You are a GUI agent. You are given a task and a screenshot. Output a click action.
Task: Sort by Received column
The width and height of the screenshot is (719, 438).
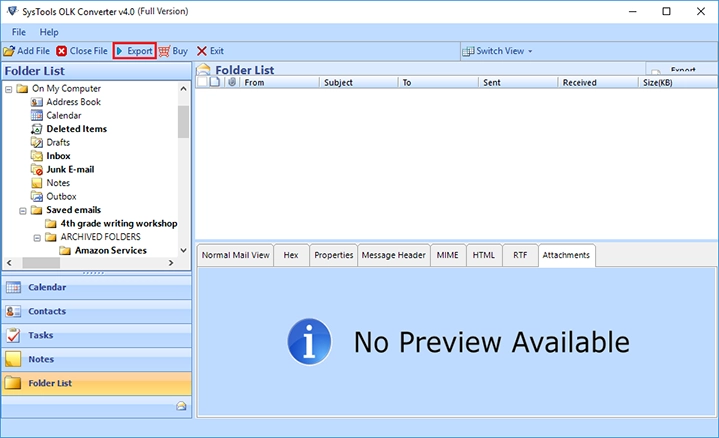click(x=598, y=83)
